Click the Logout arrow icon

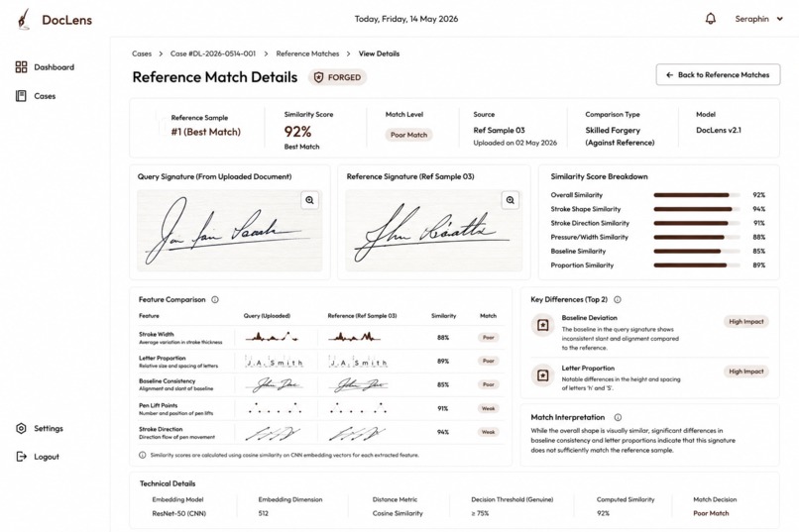[x=22, y=457]
